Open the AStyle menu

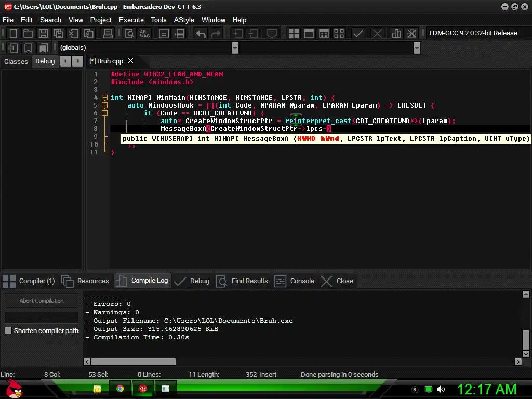pos(184,20)
